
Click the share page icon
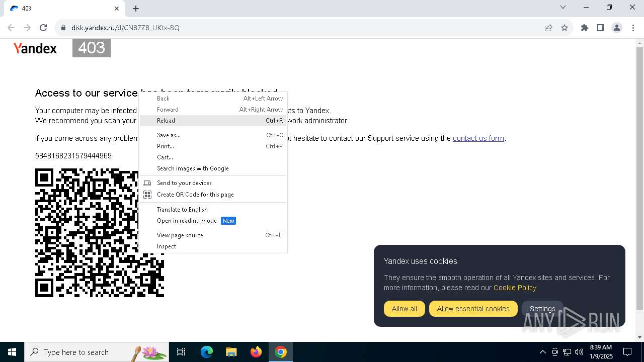pos(548,28)
